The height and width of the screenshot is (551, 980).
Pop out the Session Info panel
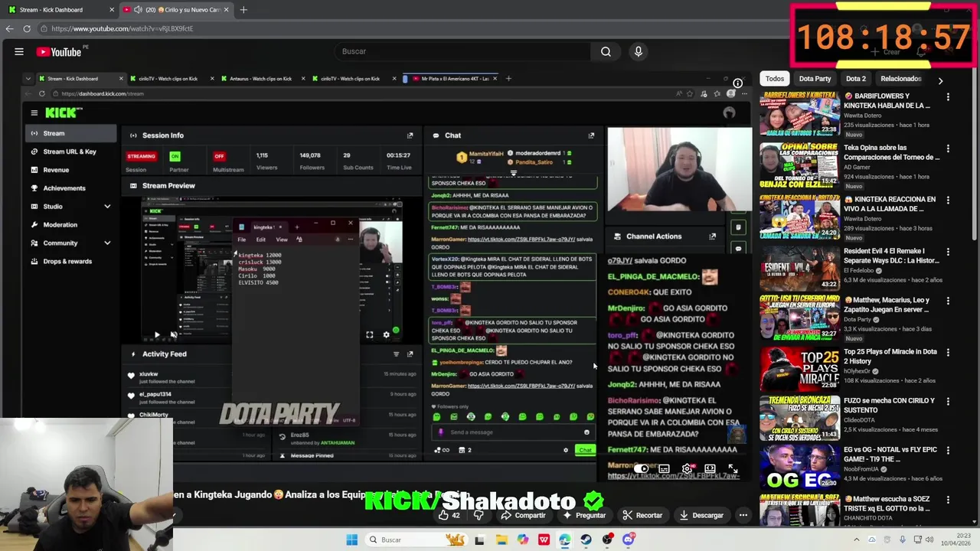410,135
